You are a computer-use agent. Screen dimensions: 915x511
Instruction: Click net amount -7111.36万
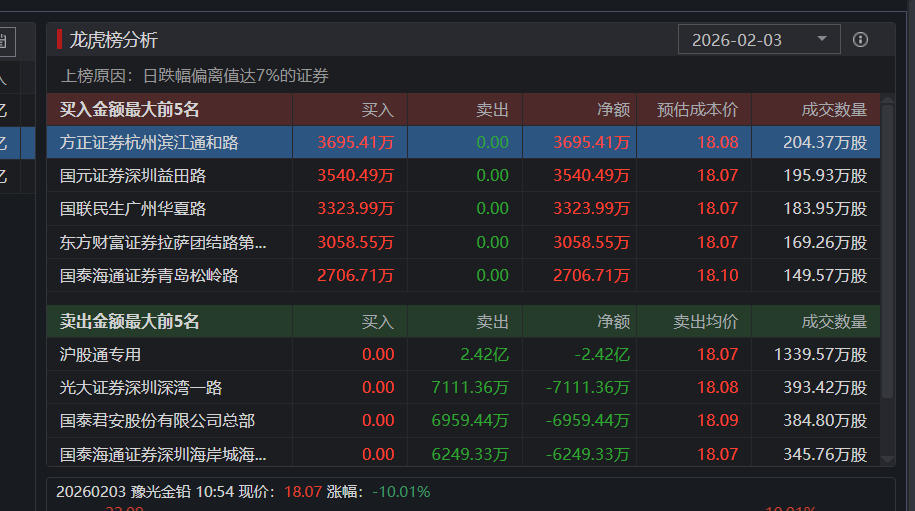point(588,387)
